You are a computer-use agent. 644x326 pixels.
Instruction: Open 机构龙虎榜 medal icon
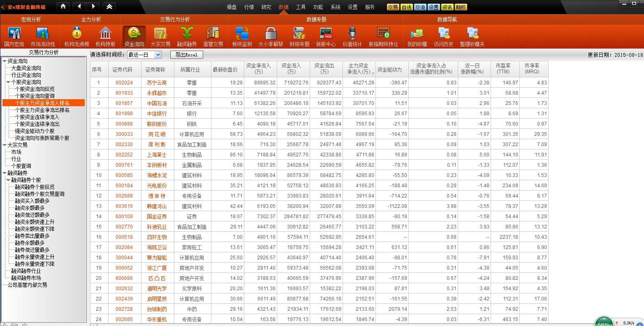(x=76, y=37)
